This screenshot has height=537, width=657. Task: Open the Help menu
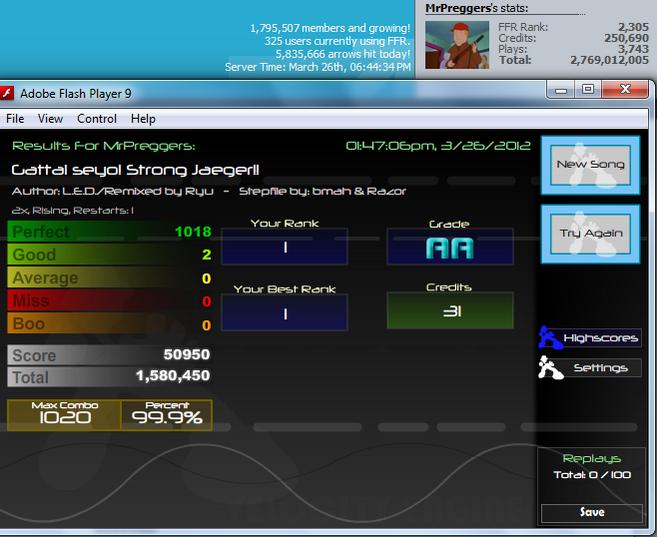pos(143,119)
